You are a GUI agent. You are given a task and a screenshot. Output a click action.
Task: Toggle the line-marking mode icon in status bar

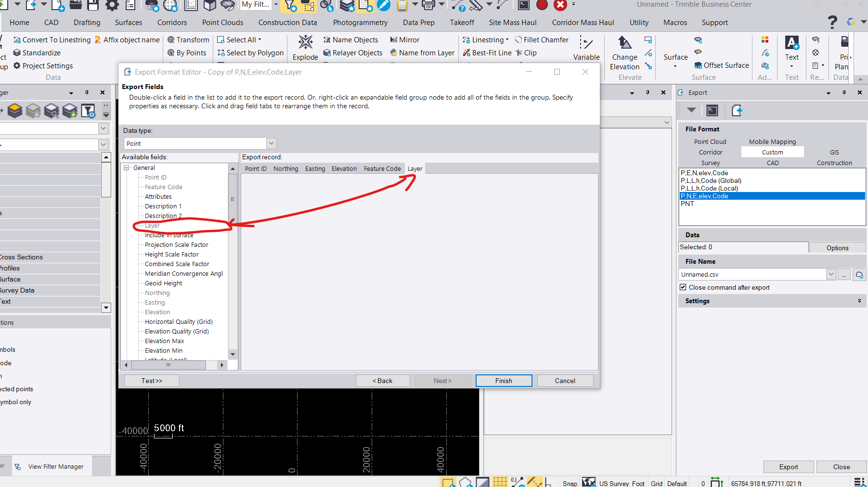(535, 482)
